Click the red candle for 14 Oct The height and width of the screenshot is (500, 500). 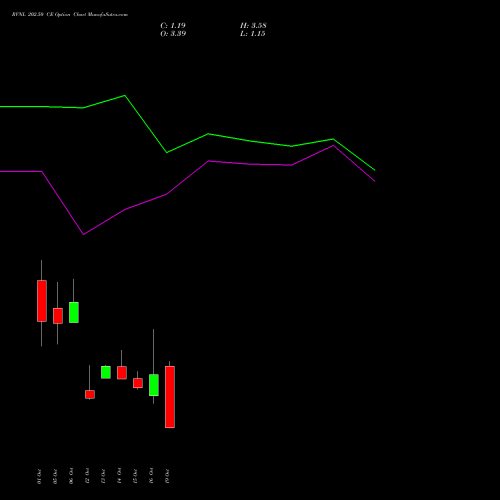point(122,373)
